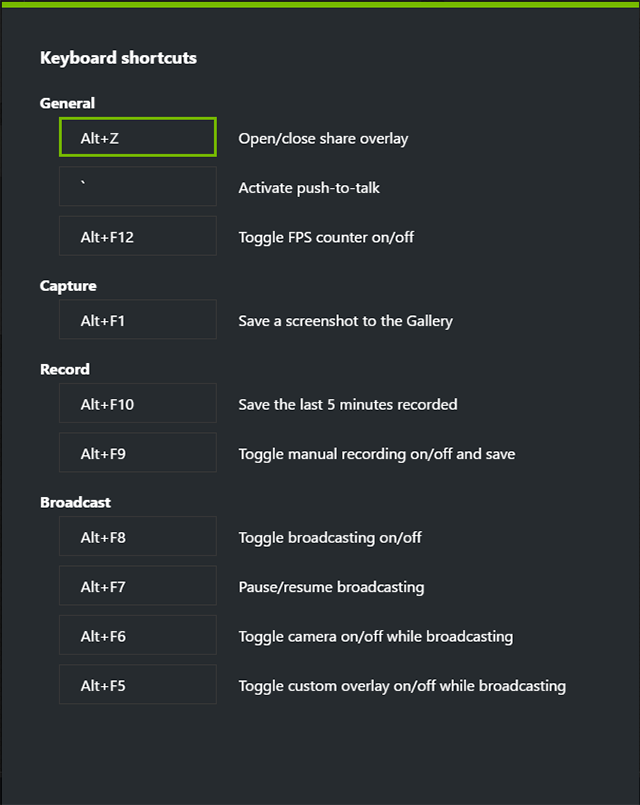
Task: Click the Save a screenshot to Gallery label
Action: tap(344, 321)
